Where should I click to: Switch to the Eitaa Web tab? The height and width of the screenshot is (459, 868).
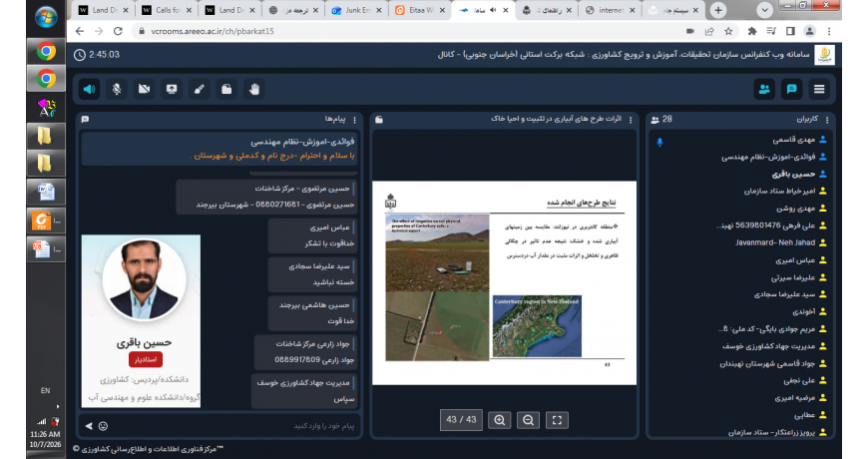coord(421,10)
